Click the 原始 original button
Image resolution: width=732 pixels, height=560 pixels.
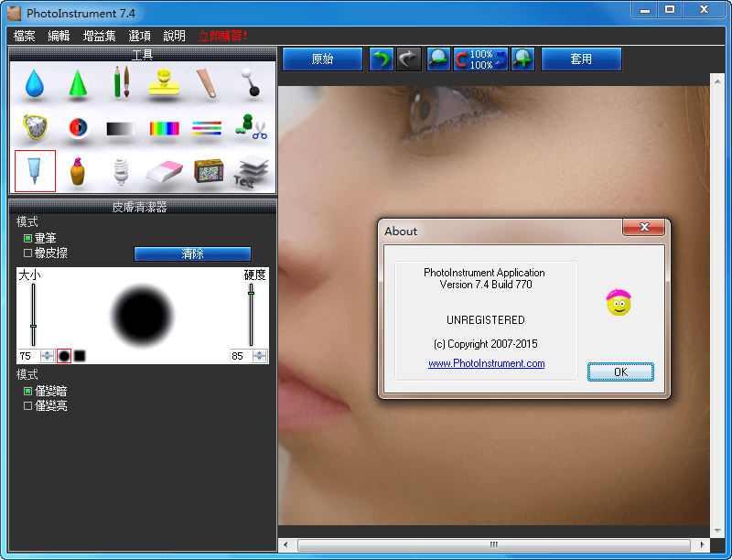(x=323, y=59)
